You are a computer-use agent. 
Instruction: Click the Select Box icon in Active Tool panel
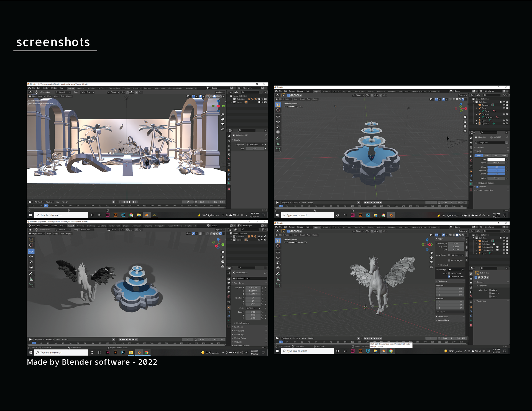pyautogui.click(x=477, y=273)
